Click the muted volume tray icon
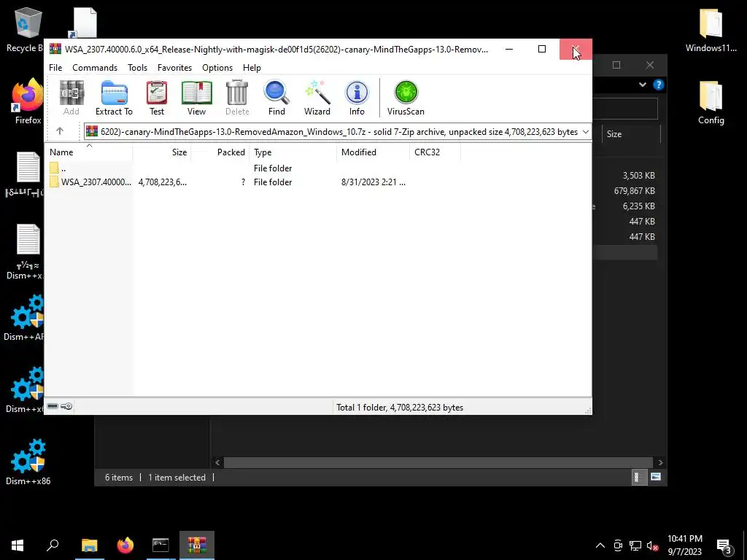Image resolution: width=747 pixels, height=560 pixels. click(x=652, y=545)
